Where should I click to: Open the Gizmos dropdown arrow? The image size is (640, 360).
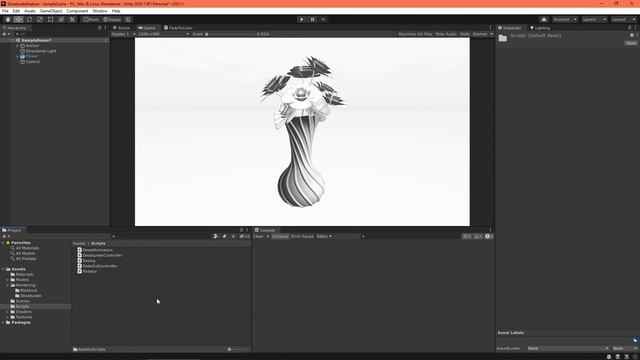coord(491,34)
